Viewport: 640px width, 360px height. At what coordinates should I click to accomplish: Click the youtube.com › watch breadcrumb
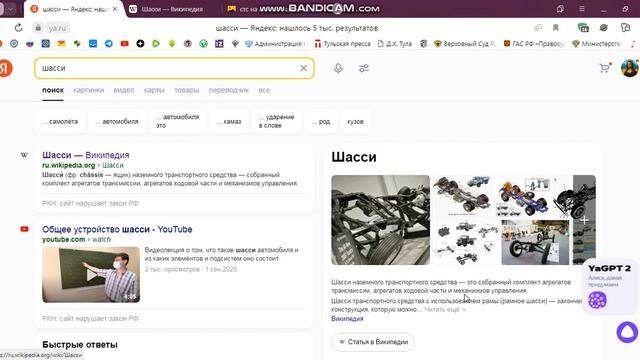[76, 240]
